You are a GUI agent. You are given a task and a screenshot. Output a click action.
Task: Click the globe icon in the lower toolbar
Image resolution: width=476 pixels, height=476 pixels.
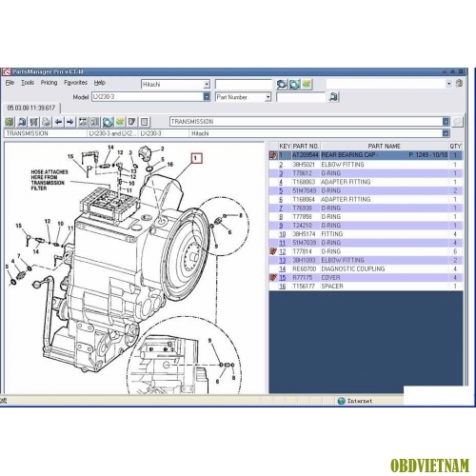tap(108, 122)
